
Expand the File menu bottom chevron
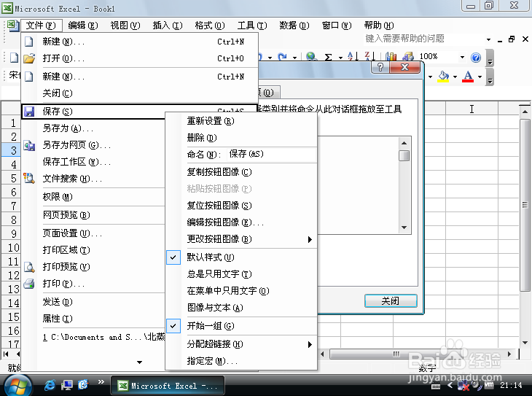139,362
